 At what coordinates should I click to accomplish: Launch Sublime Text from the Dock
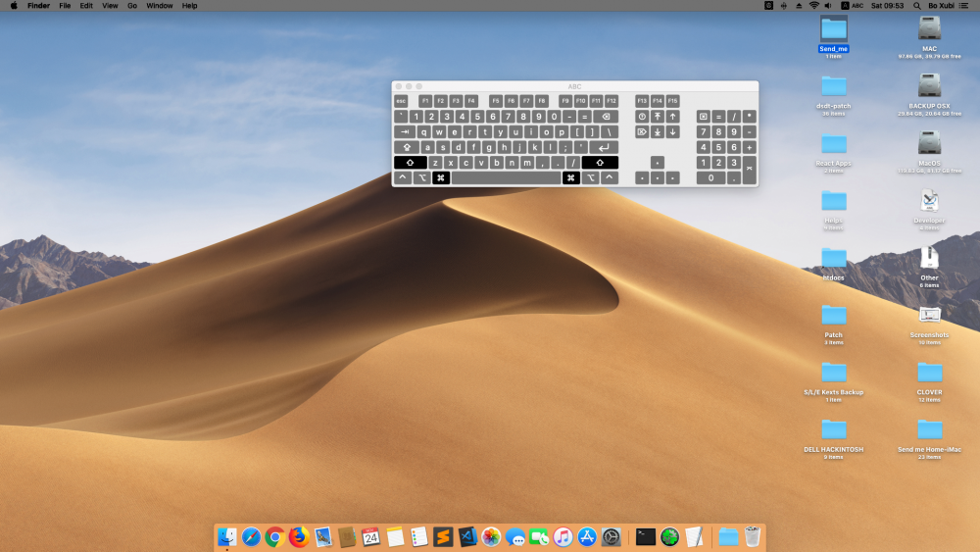point(443,537)
